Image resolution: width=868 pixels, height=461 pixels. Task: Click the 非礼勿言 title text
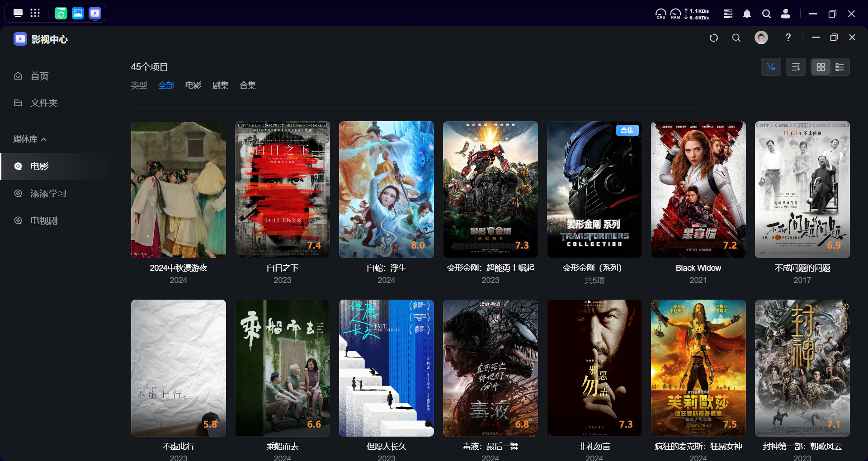tap(594, 447)
